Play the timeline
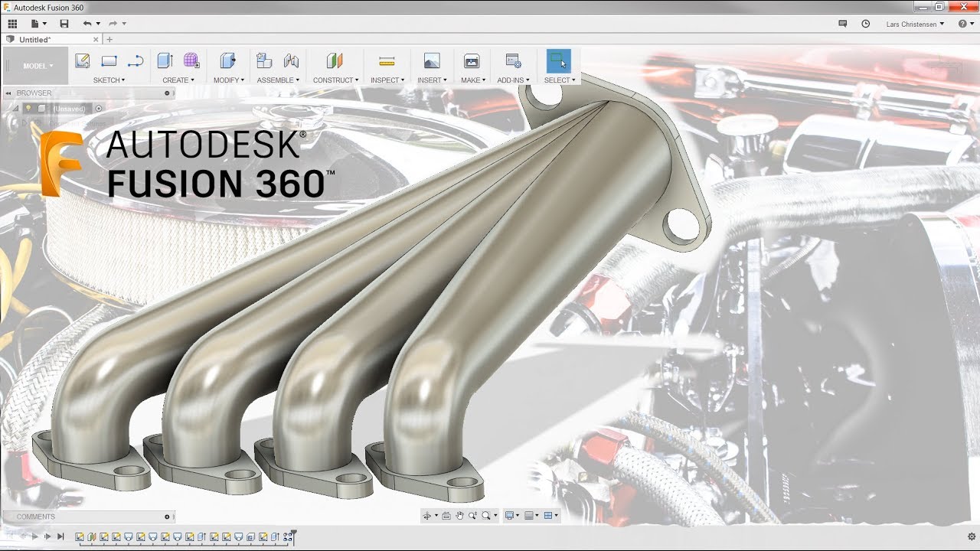 [34, 536]
